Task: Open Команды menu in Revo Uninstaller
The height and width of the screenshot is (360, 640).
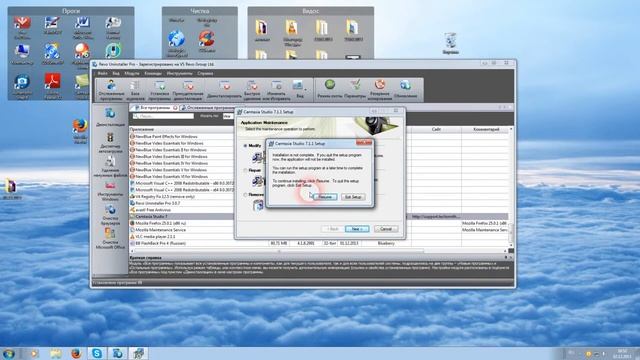Action: (153, 73)
